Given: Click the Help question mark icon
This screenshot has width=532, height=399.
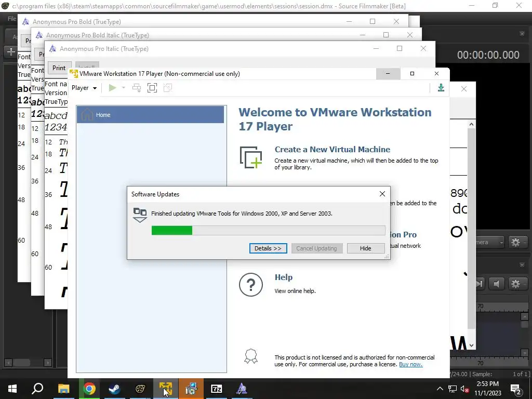Looking at the screenshot, I should tap(251, 285).
